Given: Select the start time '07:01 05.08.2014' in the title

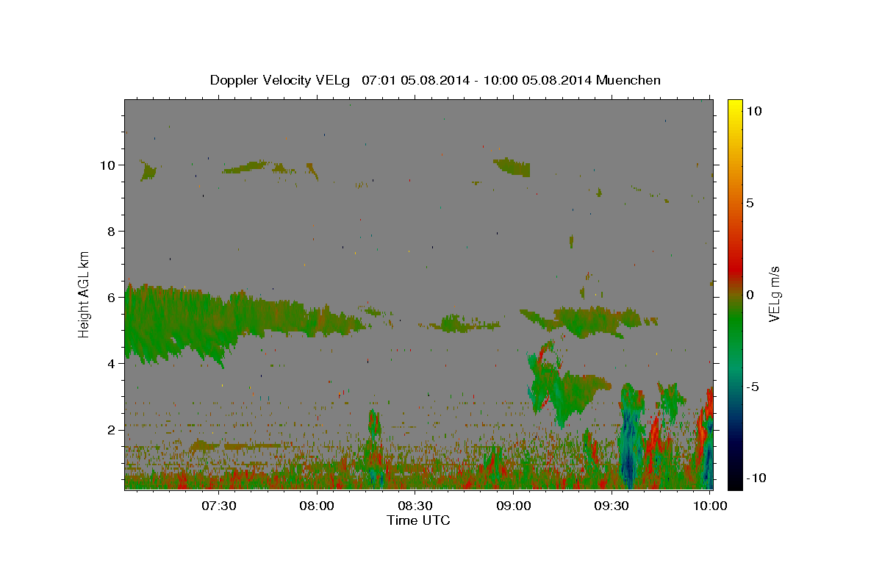Looking at the screenshot, I should coord(415,80).
